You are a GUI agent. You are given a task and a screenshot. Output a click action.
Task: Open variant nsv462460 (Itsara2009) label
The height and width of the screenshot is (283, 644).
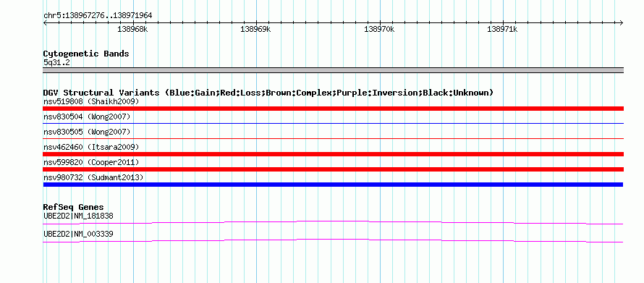pos(91,147)
